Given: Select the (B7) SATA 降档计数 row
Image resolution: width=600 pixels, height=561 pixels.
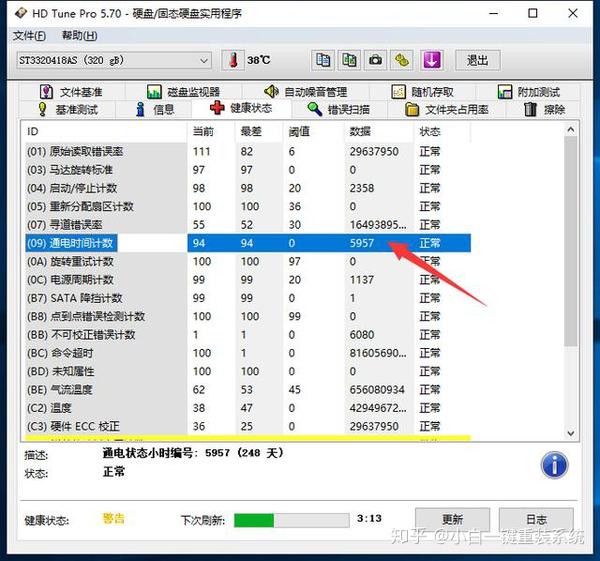Looking at the screenshot, I should click(x=248, y=298).
